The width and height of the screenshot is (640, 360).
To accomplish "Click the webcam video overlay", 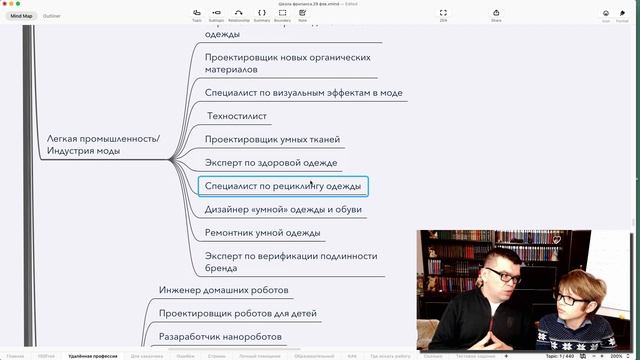I will 524,290.
